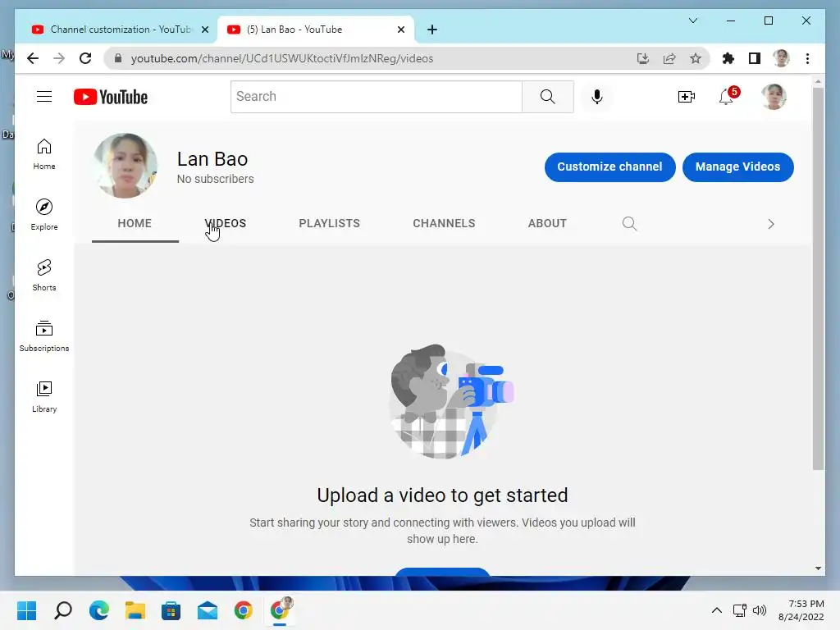Go to Home in the sidebar
This screenshot has width=840, height=630.
[x=44, y=155]
